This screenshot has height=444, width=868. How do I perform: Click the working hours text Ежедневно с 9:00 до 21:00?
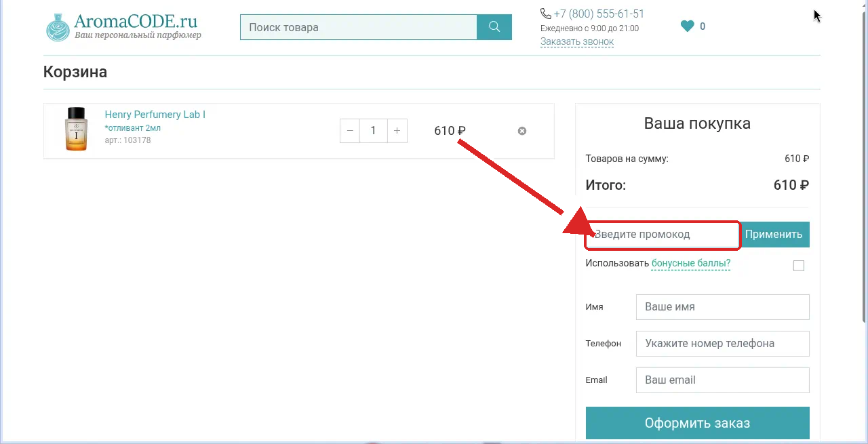point(589,28)
